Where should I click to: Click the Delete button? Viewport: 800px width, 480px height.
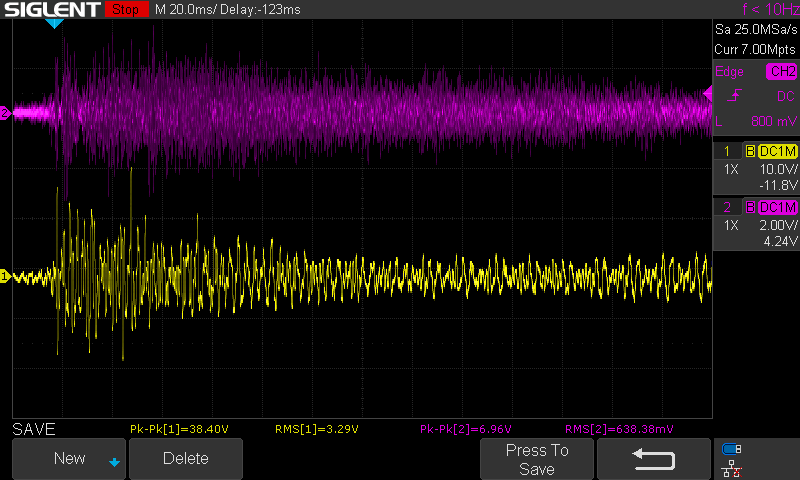[186, 459]
